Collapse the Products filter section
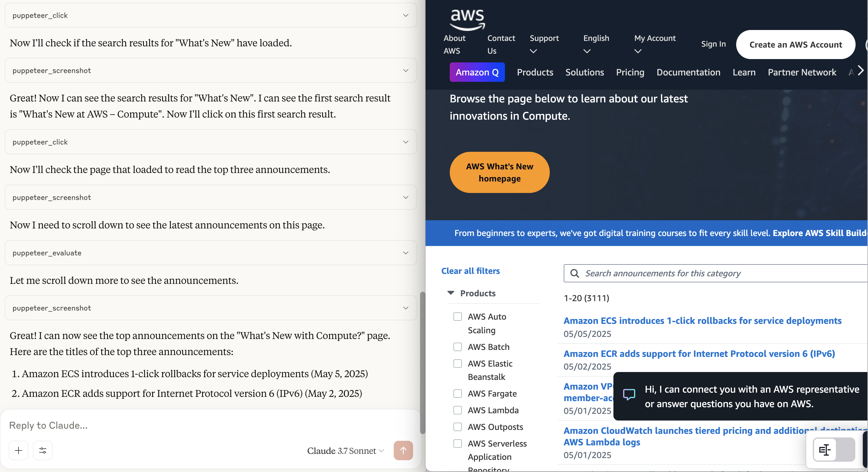 click(450, 293)
